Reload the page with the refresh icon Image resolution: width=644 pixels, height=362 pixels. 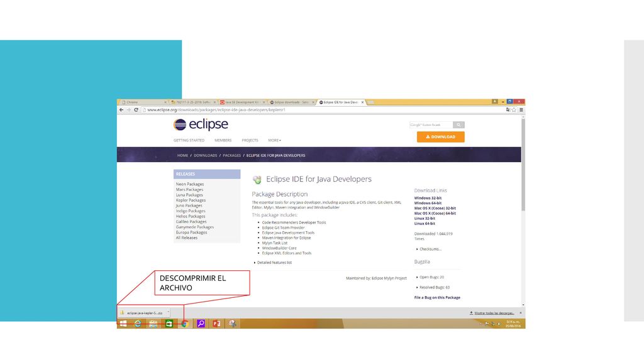coord(136,110)
